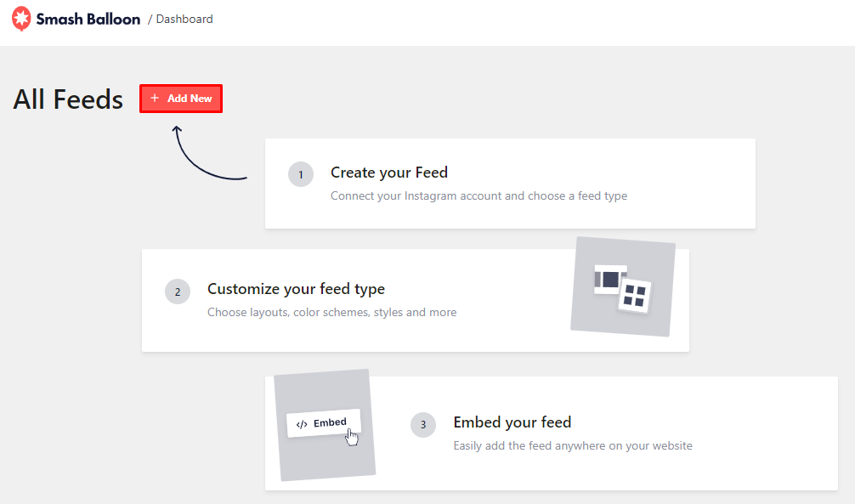Click the Customize your feed type heading
The image size is (855, 504).
(x=296, y=289)
